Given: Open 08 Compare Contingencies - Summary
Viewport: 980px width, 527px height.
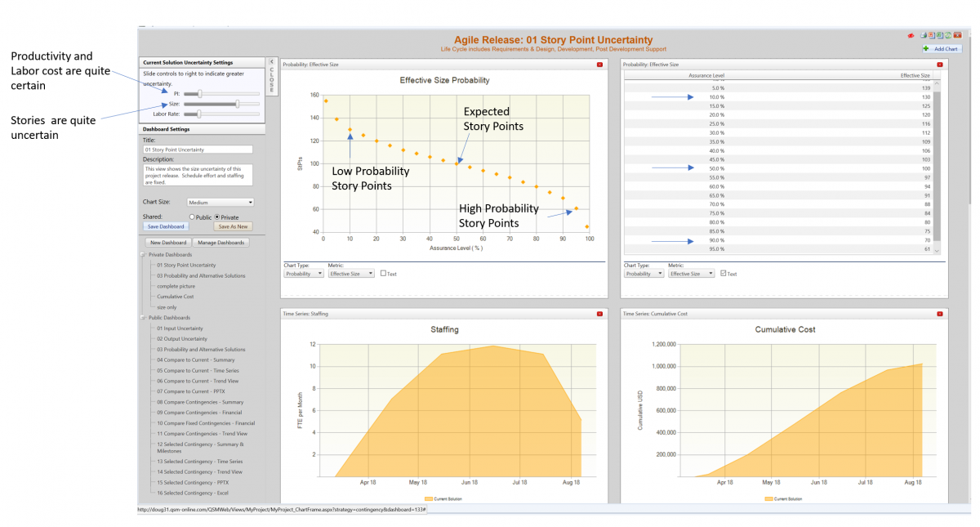Looking at the screenshot, I should coord(201,402).
